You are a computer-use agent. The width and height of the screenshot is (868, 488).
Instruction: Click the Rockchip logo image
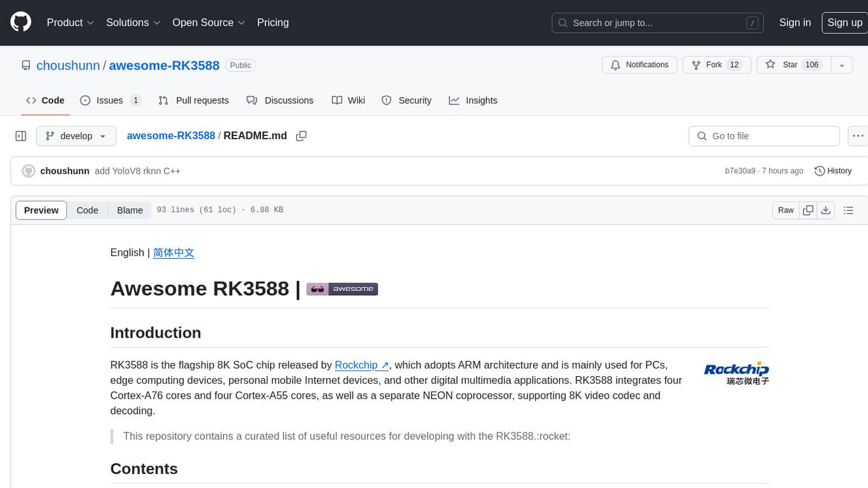point(737,373)
